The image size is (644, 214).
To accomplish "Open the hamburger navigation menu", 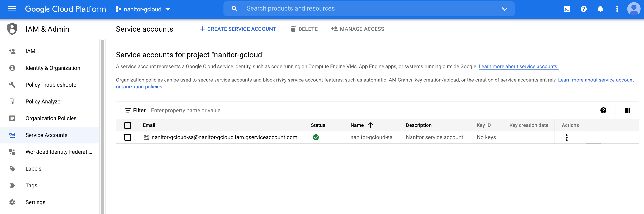I will [12, 9].
